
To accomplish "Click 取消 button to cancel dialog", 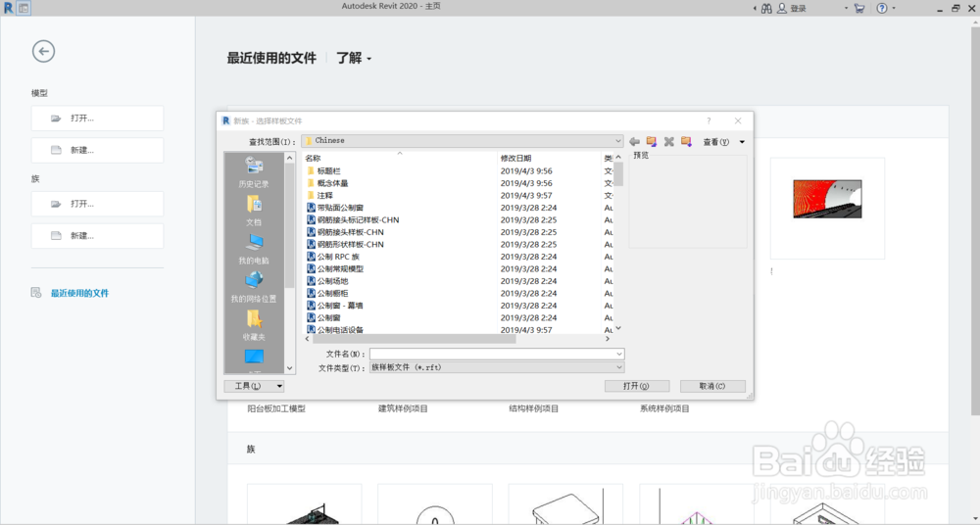I will [712, 386].
